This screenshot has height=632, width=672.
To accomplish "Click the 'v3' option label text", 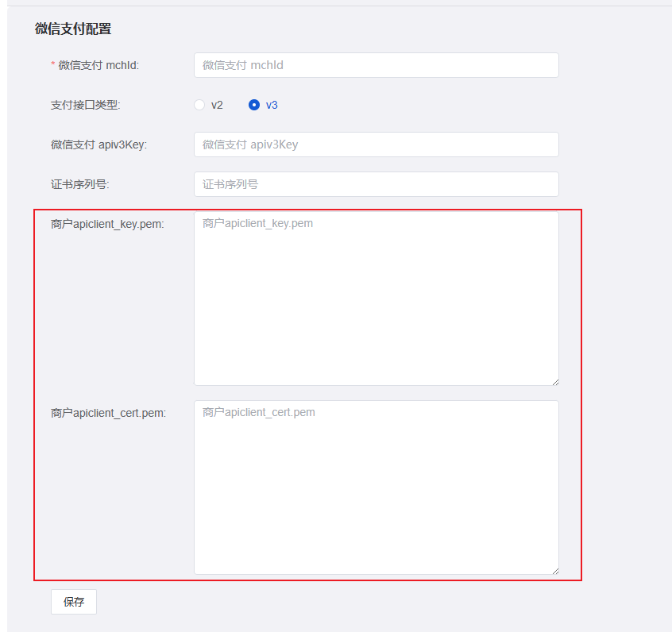I will 272,105.
